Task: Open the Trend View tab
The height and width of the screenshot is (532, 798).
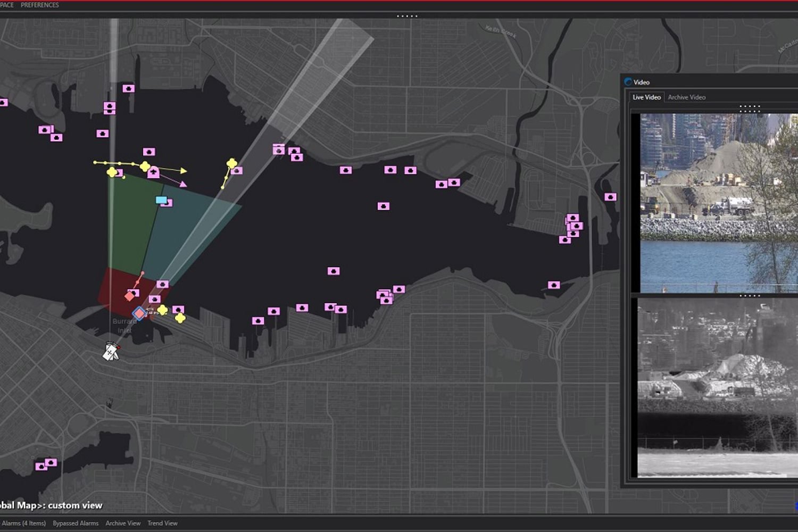Action: point(162,523)
